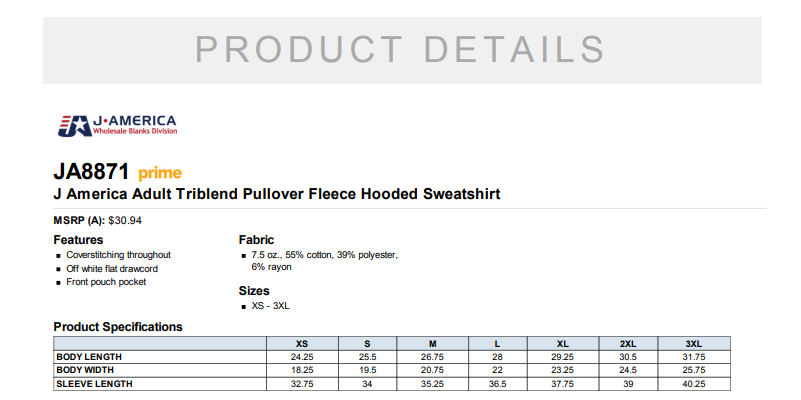
Task: Select the PRODUCT DETAILS header banner
Action: 400,49
